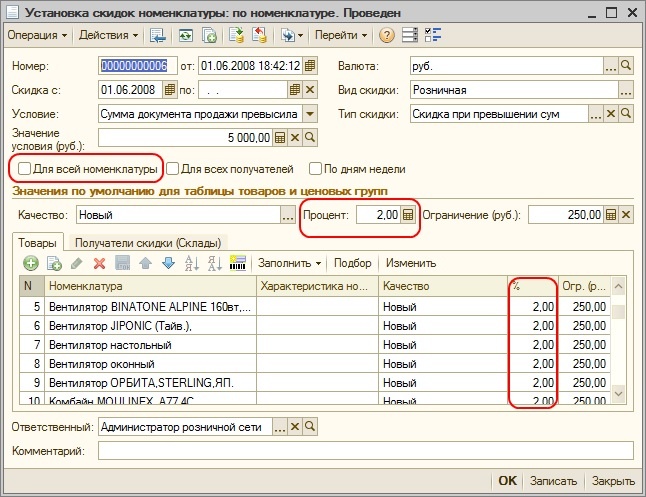Open 'Операция' menu dropdown

tap(37, 35)
